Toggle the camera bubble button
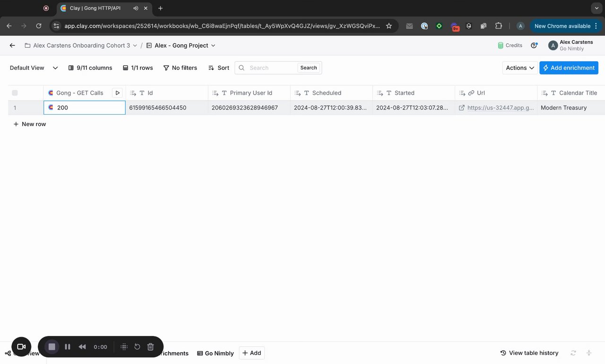This screenshot has height=364, width=605. tap(21, 347)
